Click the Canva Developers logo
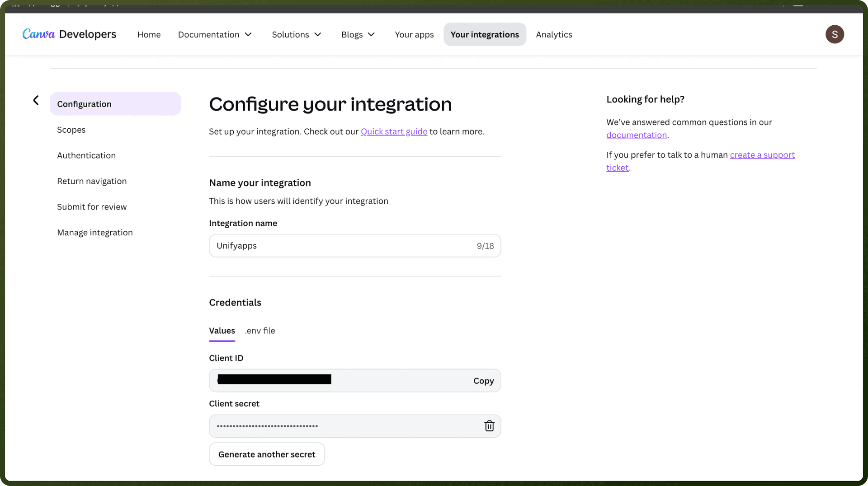This screenshot has height=486, width=868. click(x=69, y=34)
